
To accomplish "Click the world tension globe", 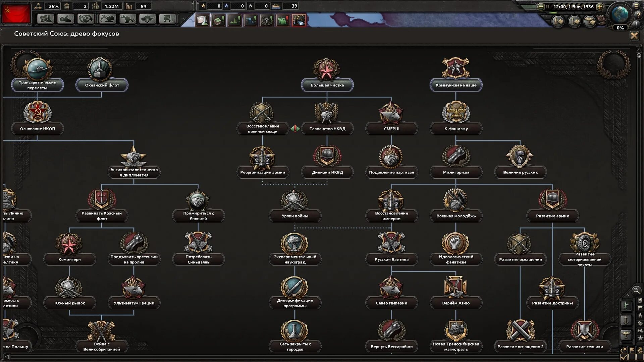I will tap(620, 14).
